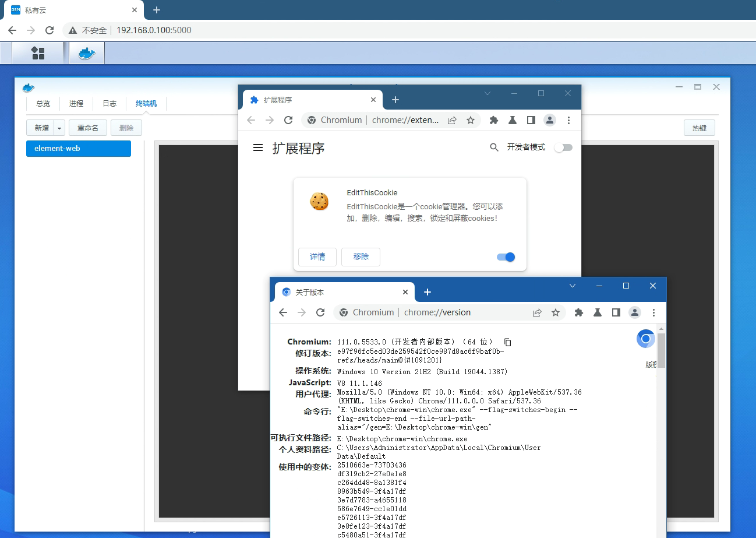
Task: Toggle side panel in 扩展程序 window
Action: (x=531, y=120)
